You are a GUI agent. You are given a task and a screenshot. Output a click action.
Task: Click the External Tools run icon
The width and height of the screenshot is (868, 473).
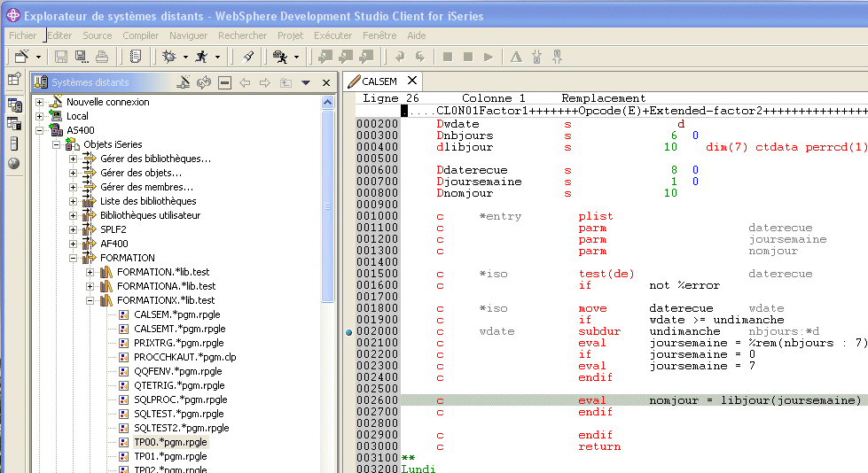tap(280, 57)
